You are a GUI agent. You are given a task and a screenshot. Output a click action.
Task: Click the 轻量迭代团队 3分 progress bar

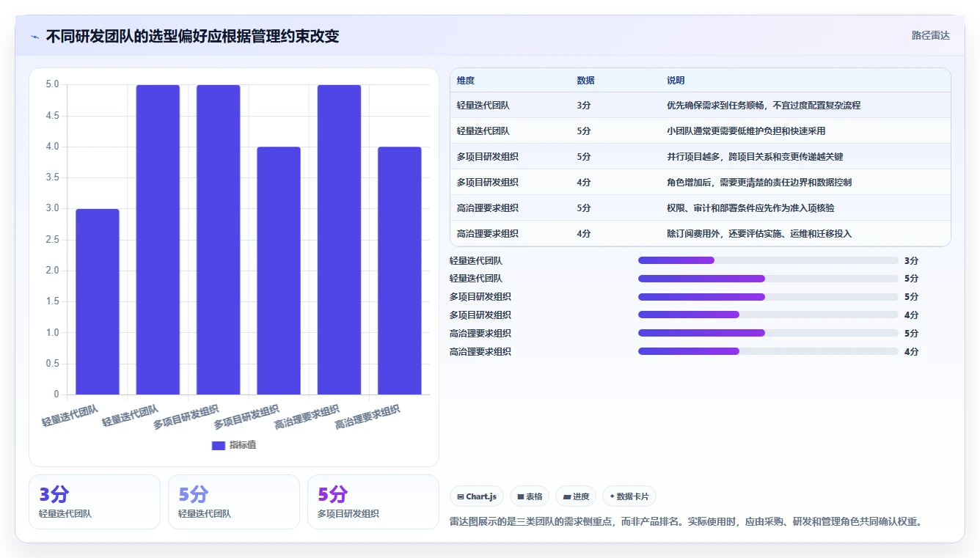[768, 260]
